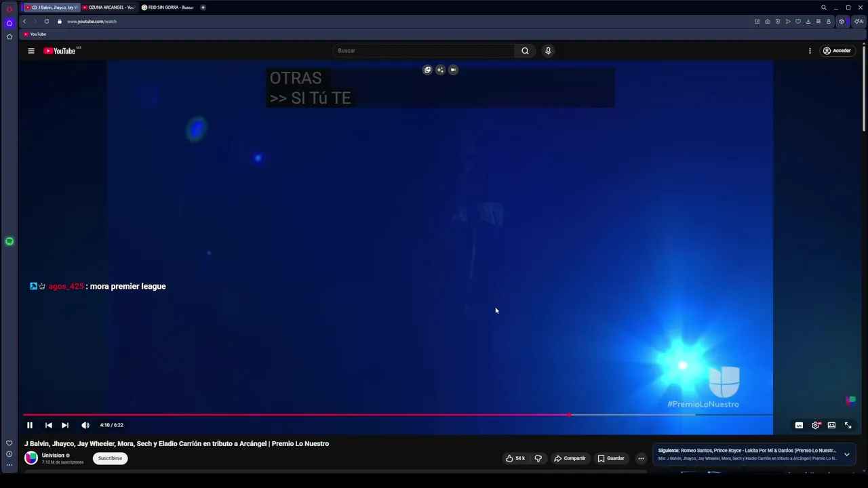The width and height of the screenshot is (868, 488).
Task: Enter full screen mode
Action: [x=848, y=425]
